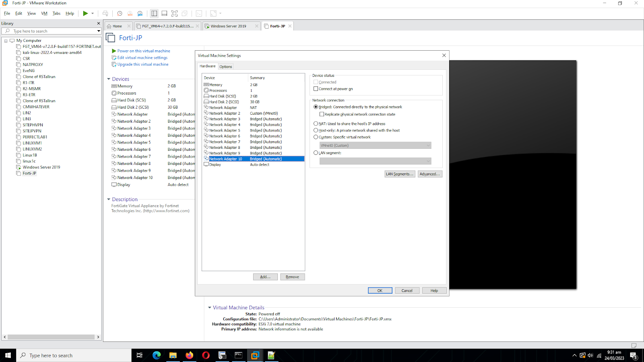The image size is (644, 362).
Task: Open Microsoft Edge from the taskbar
Action: [157, 355]
